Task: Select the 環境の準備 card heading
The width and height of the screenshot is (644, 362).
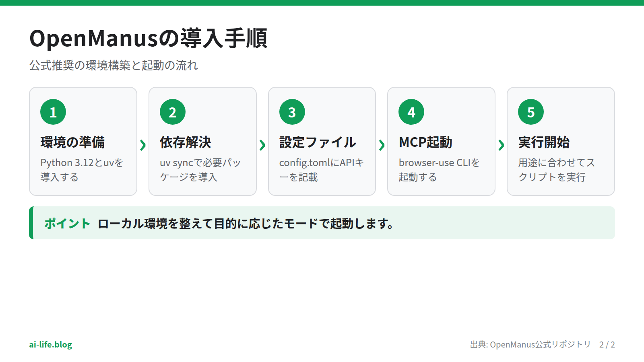Action: [72, 142]
